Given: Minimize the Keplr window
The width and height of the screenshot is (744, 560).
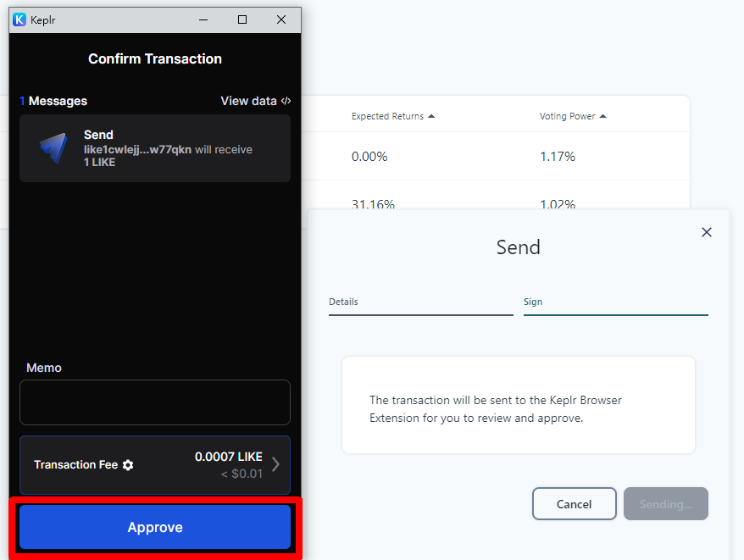Looking at the screenshot, I should 203,20.
